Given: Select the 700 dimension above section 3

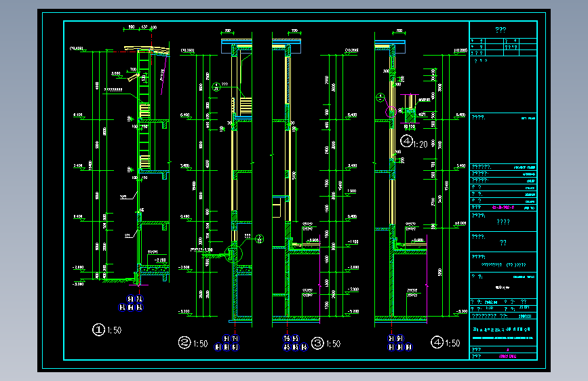Looking at the screenshot, I should coord(294,31).
